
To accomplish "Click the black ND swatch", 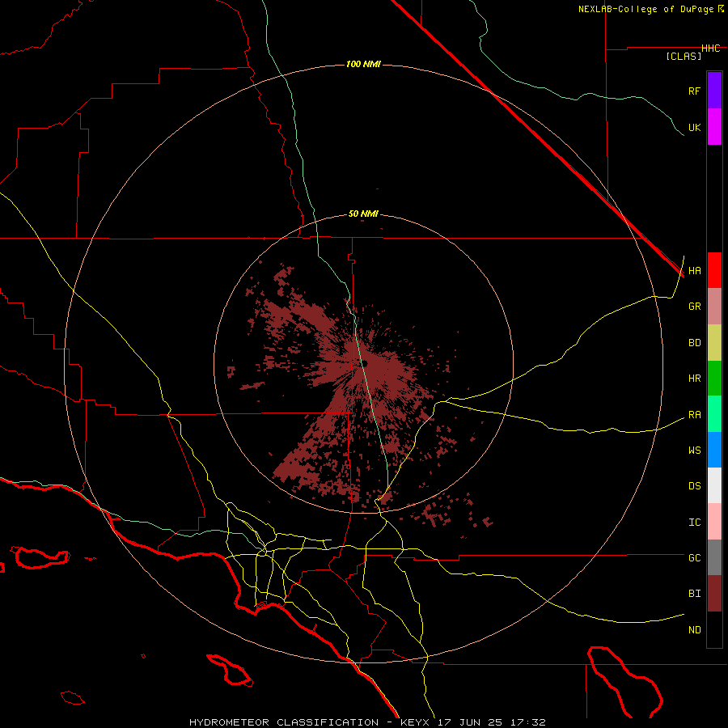I will (x=714, y=629).
